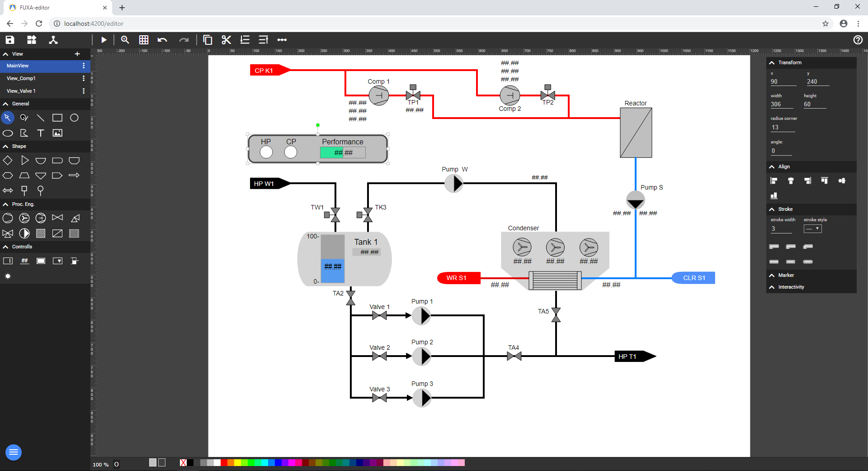Image resolution: width=868 pixels, height=471 pixels.
Task: Reload the browser page
Action: (x=39, y=24)
